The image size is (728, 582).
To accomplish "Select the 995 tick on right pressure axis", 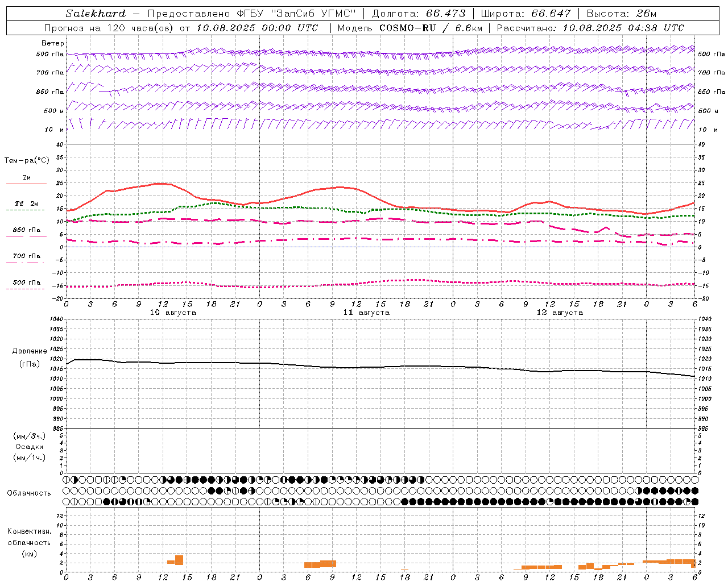I will (x=704, y=409).
